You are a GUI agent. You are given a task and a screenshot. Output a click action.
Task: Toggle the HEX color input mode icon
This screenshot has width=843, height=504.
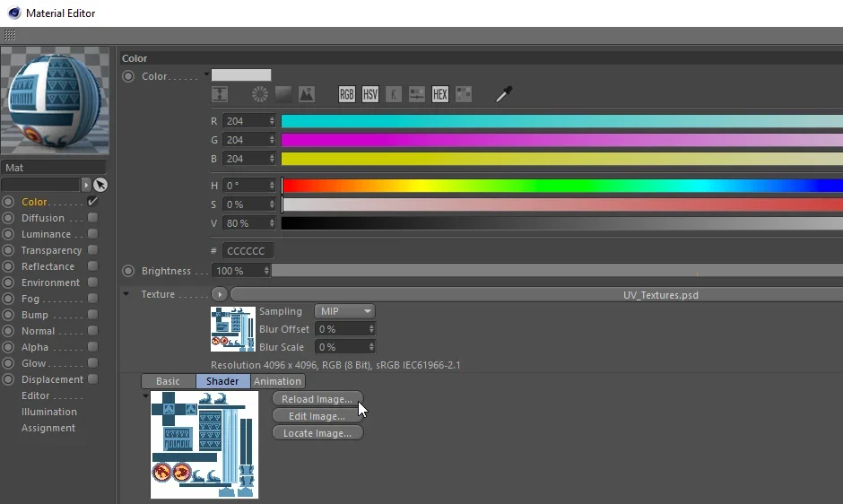(x=439, y=94)
